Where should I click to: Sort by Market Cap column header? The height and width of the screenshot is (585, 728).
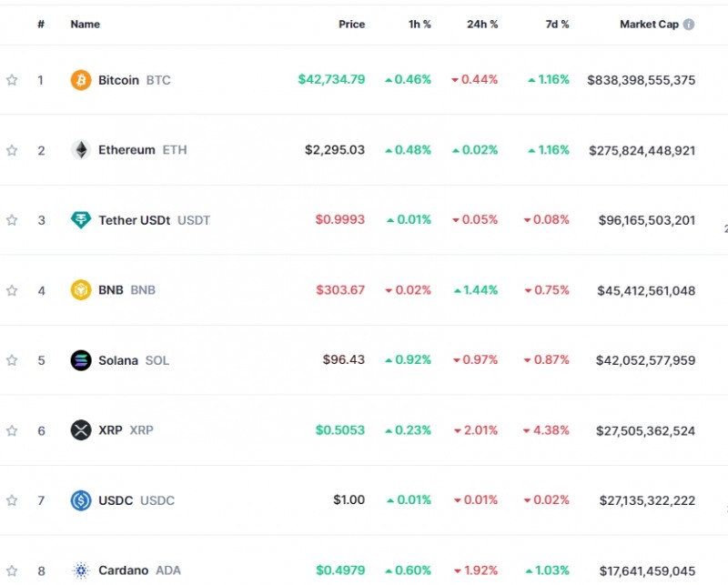(x=649, y=25)
